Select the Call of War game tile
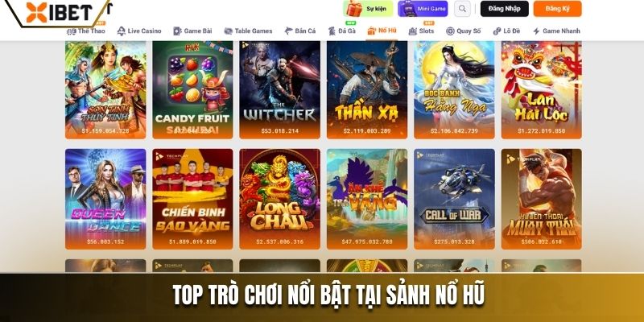This screenshot has height=322, width=644. pos(454,199)
